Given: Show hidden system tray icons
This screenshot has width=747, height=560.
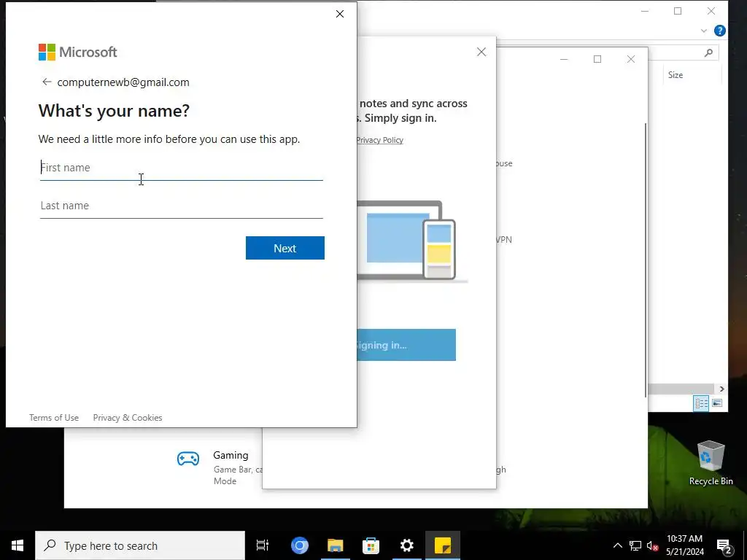Looking at the screenshot, I should (617, 545).
